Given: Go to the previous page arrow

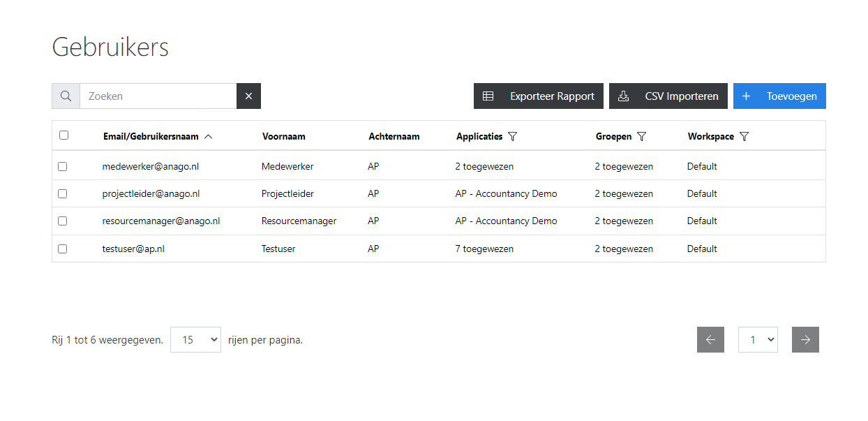Looking at the screenshot, I should (x=710, y=340).
